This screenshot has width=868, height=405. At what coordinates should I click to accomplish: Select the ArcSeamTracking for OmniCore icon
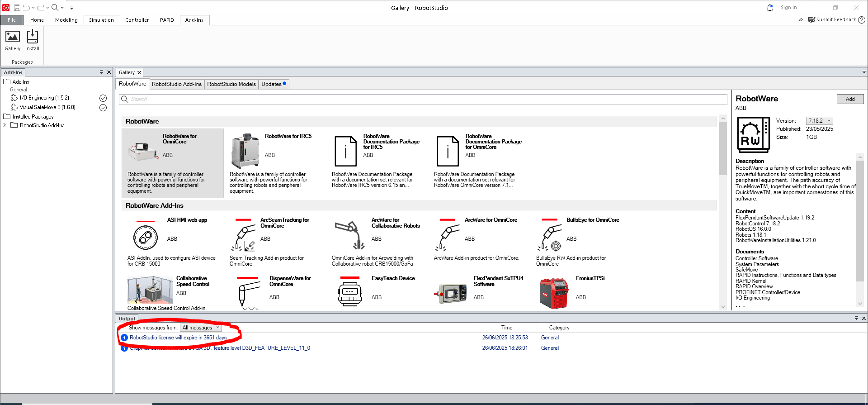[x=244, y=235]
